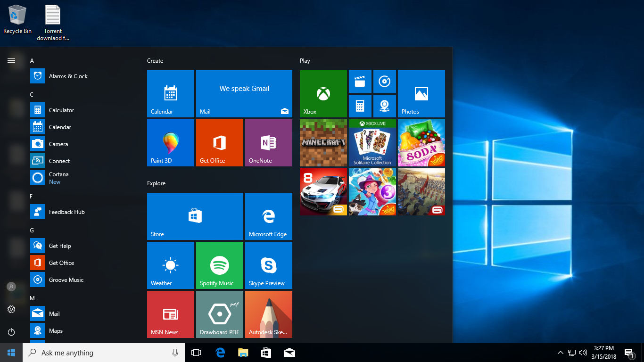The image size is (644, 362).
Task: Show hidden system tray icons
Action: click(x=560, y=353)
